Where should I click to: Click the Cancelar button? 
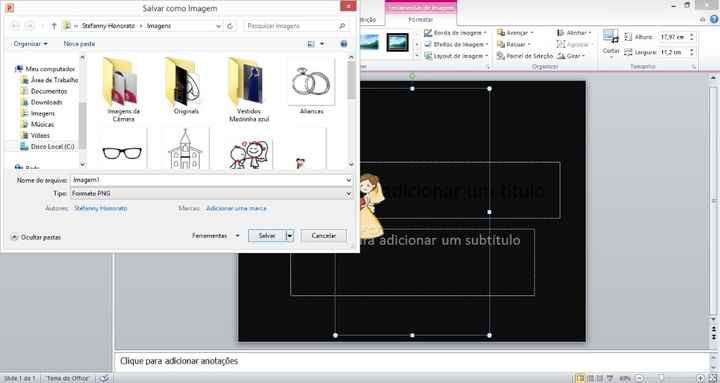(x=324, y=236)
